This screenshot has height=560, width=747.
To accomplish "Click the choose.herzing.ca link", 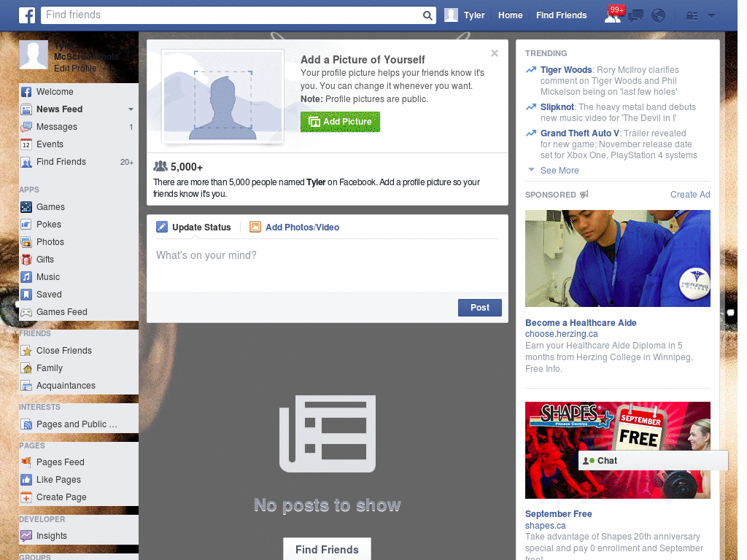I will coord(561,334).
